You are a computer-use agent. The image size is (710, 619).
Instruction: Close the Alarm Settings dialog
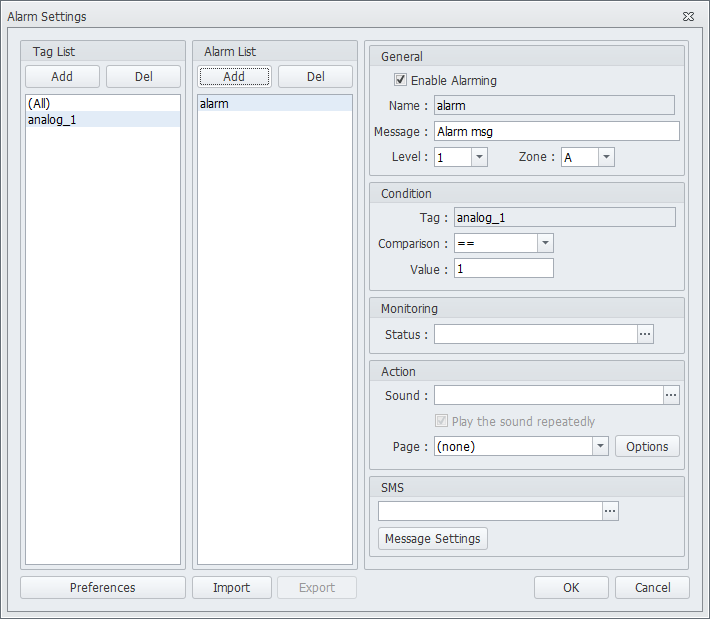pos(688,17)
